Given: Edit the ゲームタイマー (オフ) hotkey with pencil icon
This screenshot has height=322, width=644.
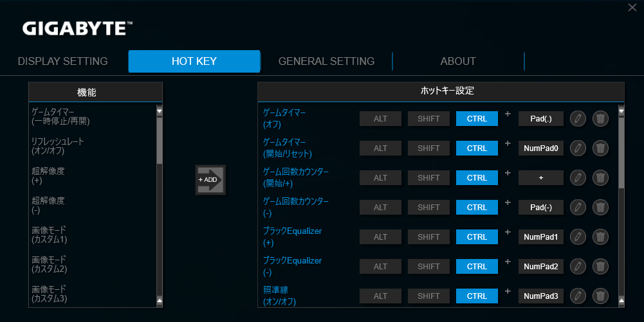Looking at the screenshot, I should click(x=578, y=119).
